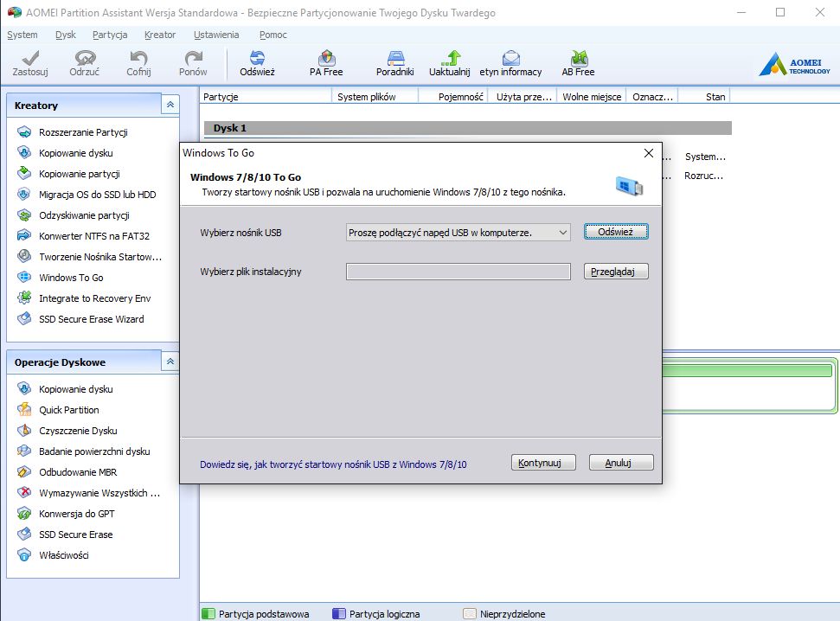The height and width of the screenshot is (621, 840).
Task: Open the System menu
Action: pyautogui.click(x=22, y=35)
